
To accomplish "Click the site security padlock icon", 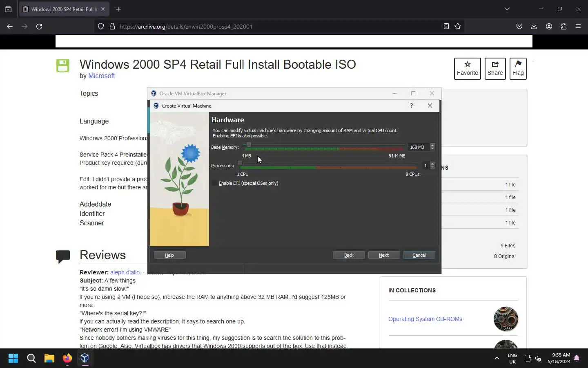I will tap(112, 27).
